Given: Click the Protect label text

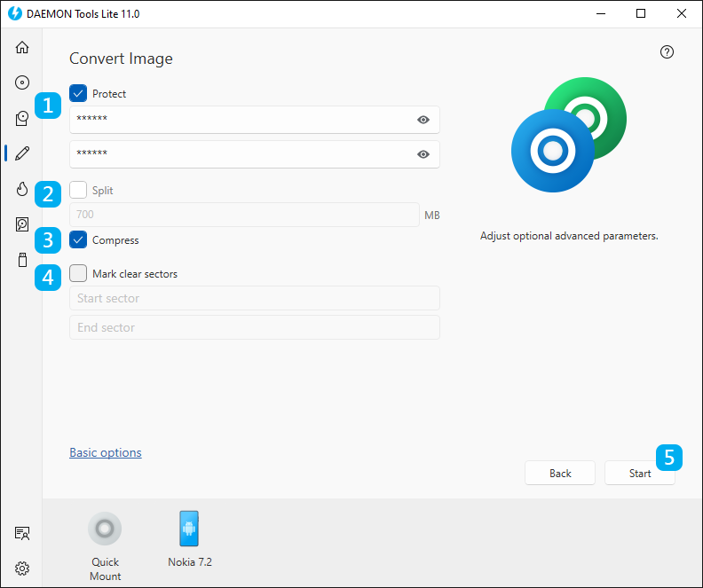Looking at the screenshot, I should coord(109,94).
